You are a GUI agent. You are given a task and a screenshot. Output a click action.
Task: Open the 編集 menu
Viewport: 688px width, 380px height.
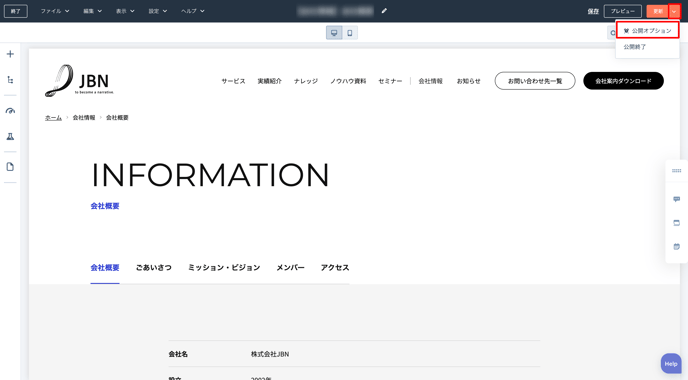coord(93,11)
